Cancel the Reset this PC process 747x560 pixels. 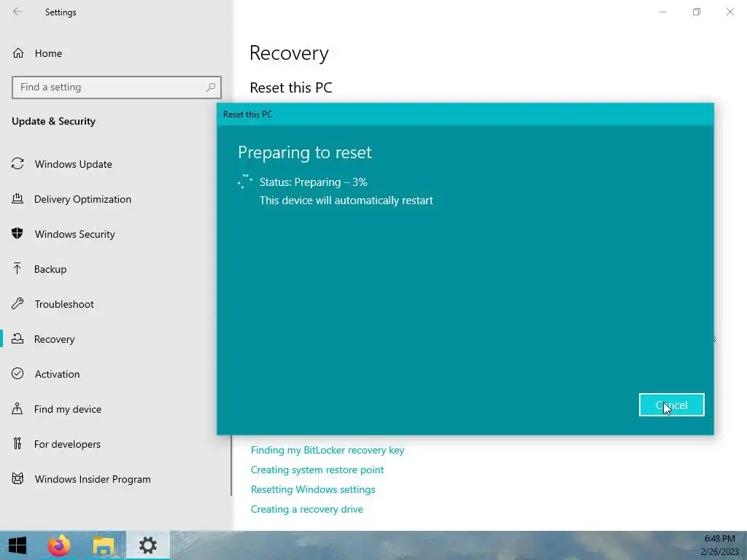(x=671, y=405)
